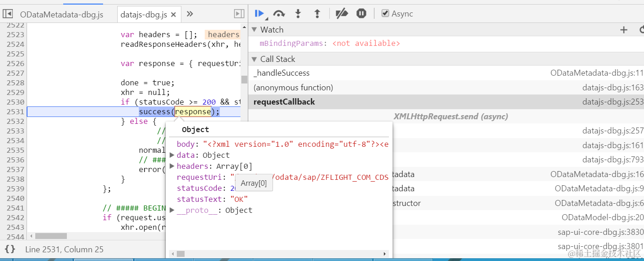Click line number 2542 in gutter
Image resolution: width=644 pixels, height=261 pixels.
[x=16, y=217]
